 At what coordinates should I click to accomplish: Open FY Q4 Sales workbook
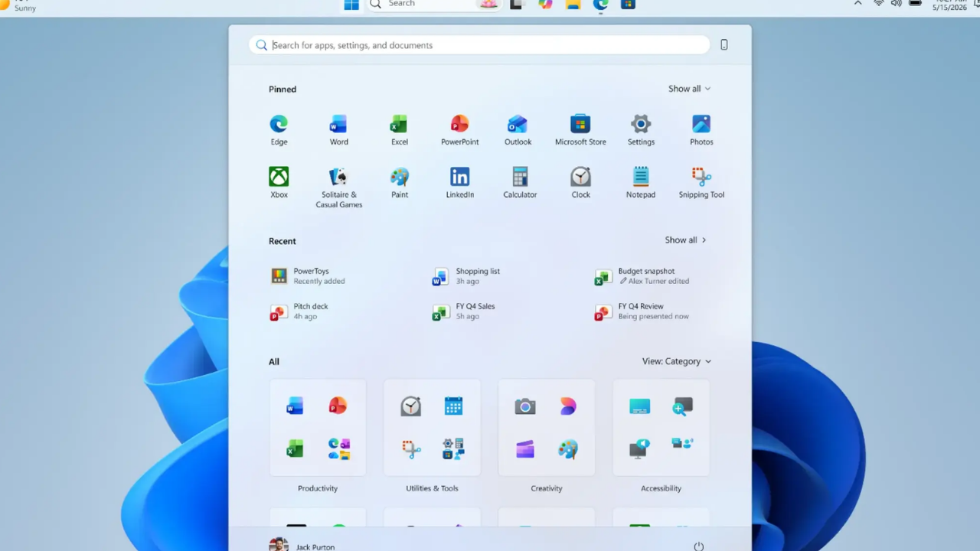coord(464,311)
